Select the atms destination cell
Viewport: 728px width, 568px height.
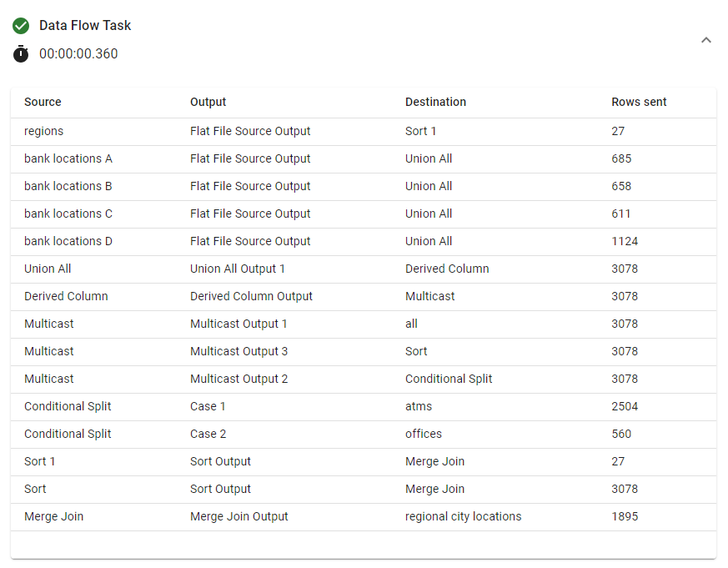(x=419, y=406)
